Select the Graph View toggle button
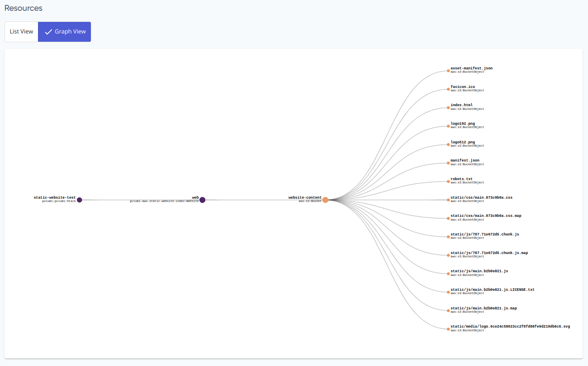This screenshot has width=588, height=366. [65, 32]
